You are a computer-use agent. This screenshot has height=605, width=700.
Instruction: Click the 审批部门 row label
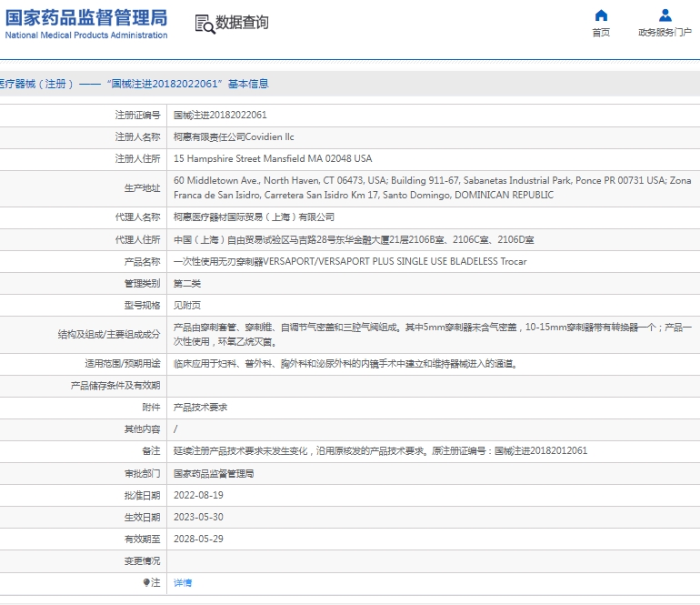pyautogui.click(x=142, y=474)
